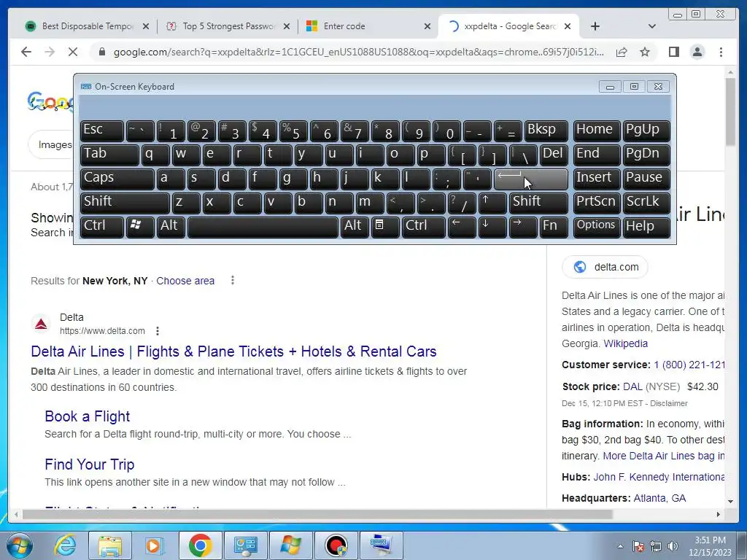Launch Internet Explorer from the taskbar

(x=65, y=545)
